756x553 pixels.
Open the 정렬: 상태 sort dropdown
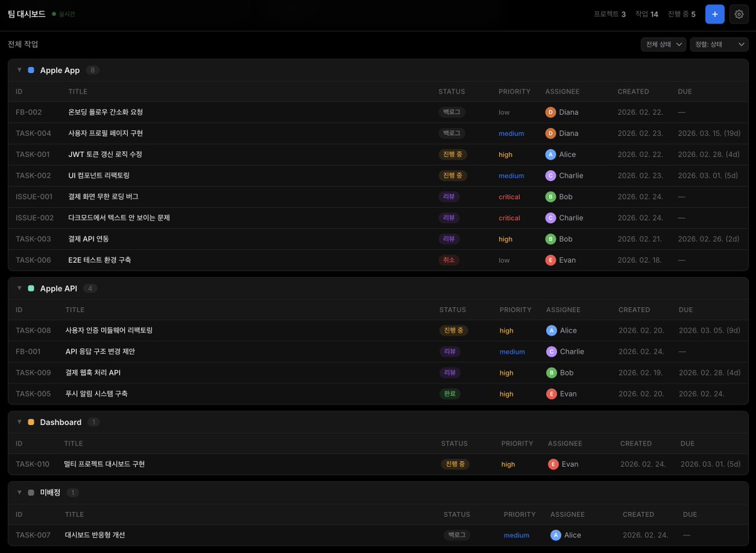(x=719, y=44)
